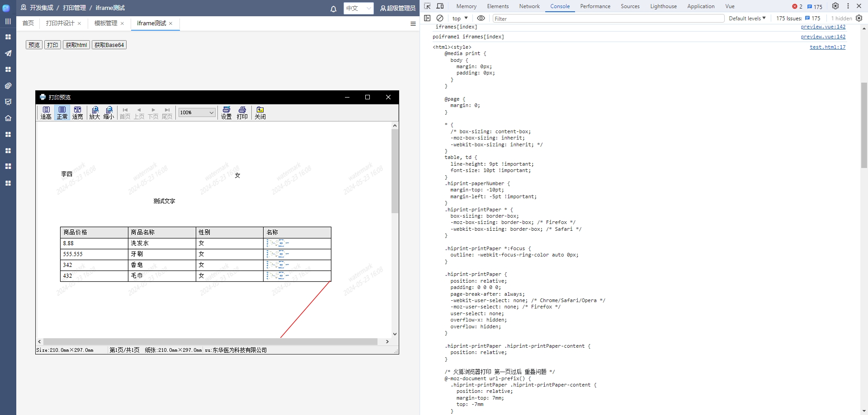Image resolution: width=868 pixels, height=415 pixels.
Task: Click the console Filter input field
Action: pos(608,19)
